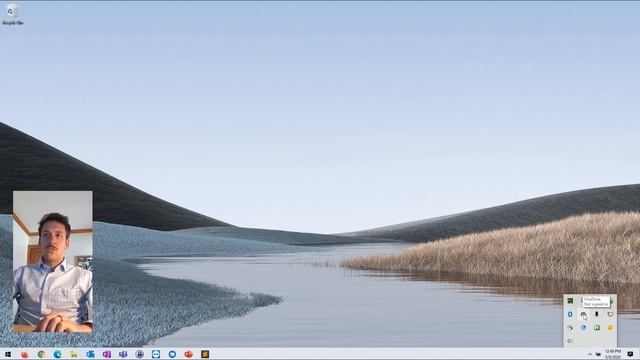Screen dimensions: 640x360
Task: Open Sublime Text from the taskbar
Action: tap(205, 354)
